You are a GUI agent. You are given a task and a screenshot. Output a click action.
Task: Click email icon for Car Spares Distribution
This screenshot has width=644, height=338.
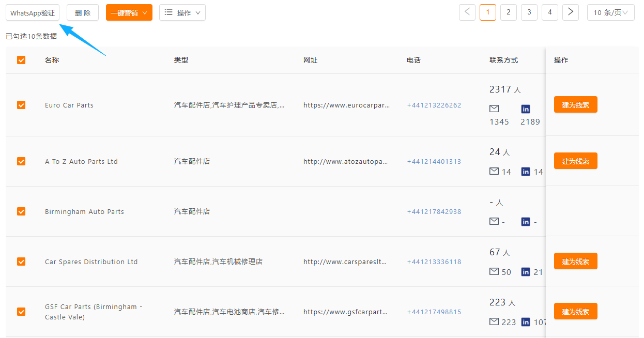tap(494, 271)
